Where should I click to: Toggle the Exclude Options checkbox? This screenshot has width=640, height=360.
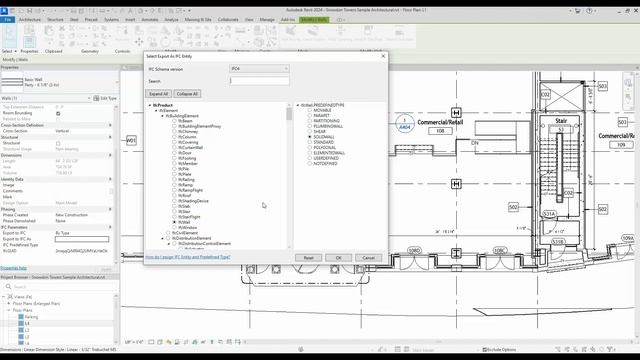484,350
